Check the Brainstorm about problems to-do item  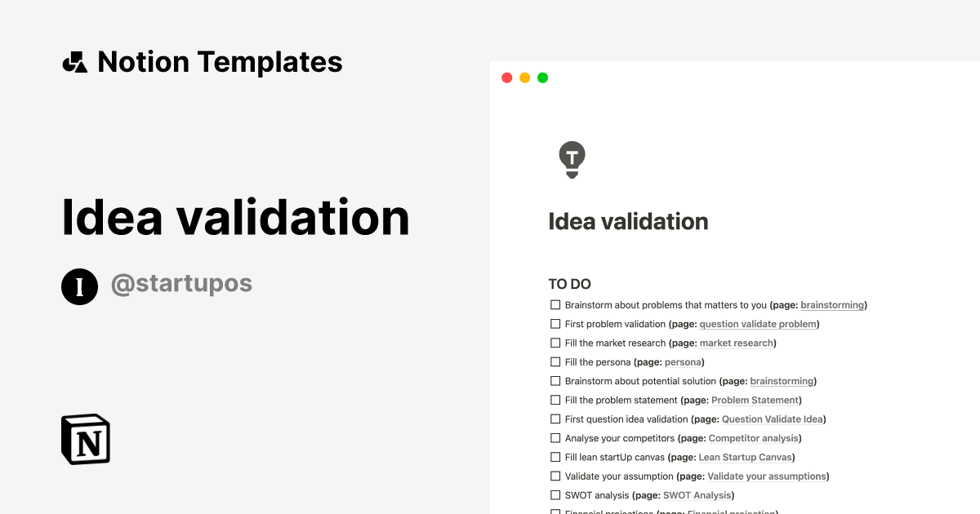point(555,304)
